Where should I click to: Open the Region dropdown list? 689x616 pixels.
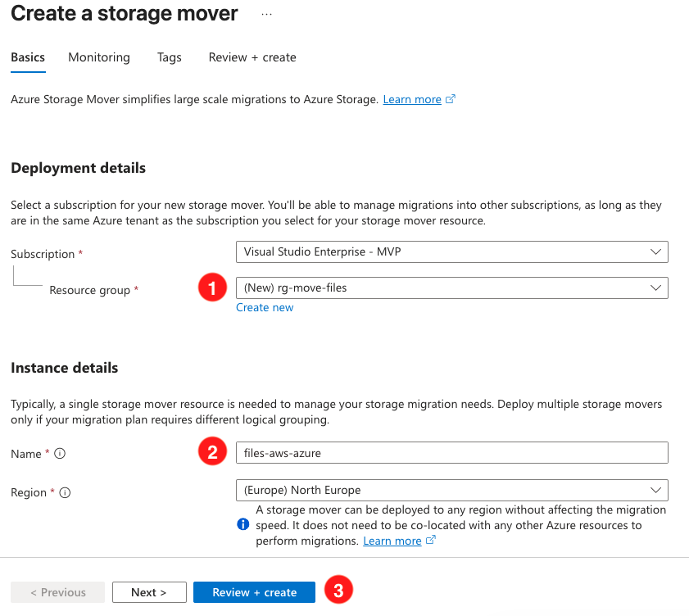click(451, 490)
